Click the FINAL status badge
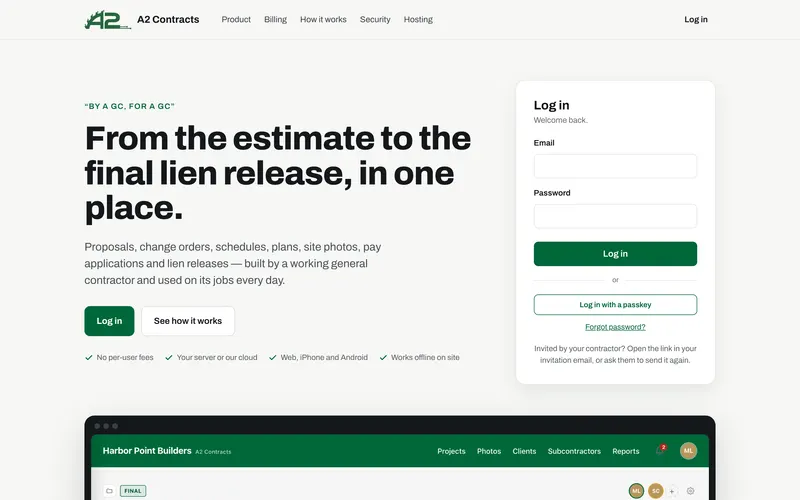The width and height of the screenshot is (800, 500). [133, 491]
